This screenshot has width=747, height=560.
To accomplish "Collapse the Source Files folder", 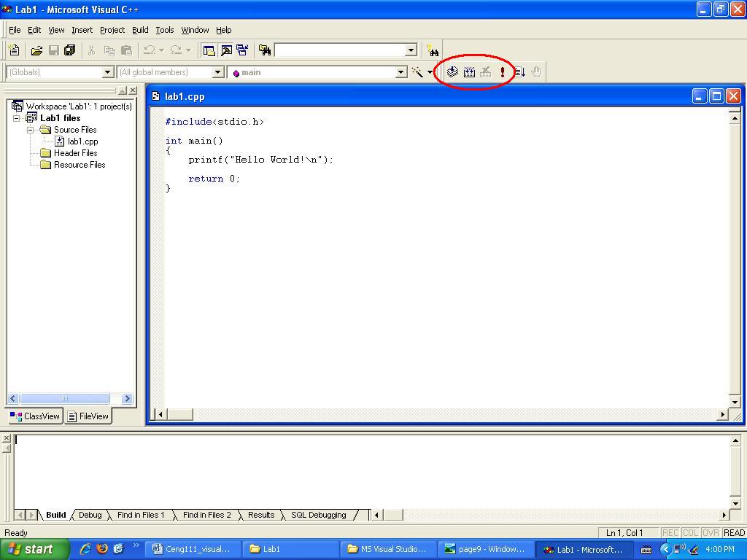I will point(31,130).
